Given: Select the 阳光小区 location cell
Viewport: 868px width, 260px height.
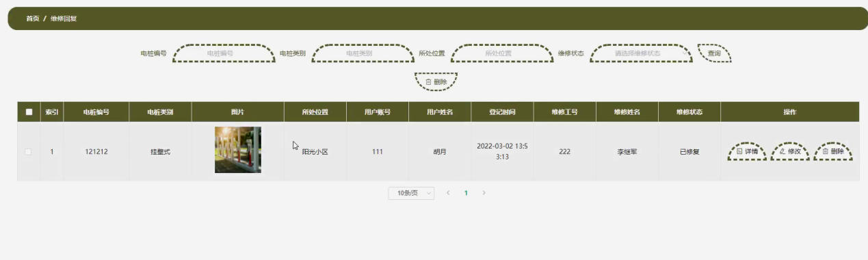Looking at the screenshot, I should point(315,152).
